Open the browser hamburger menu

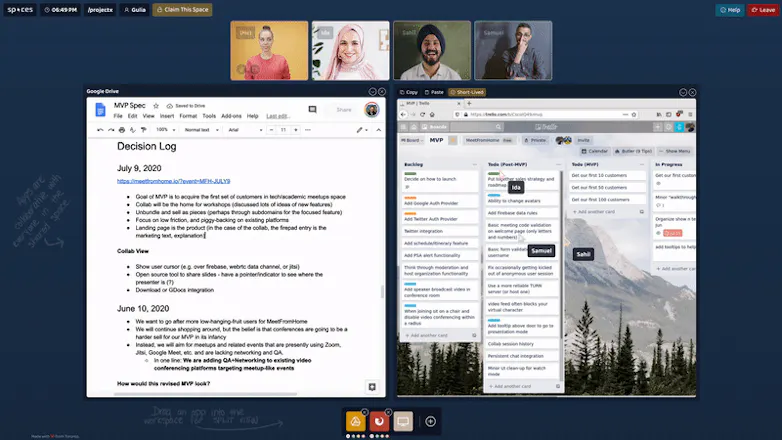[690, 114]
